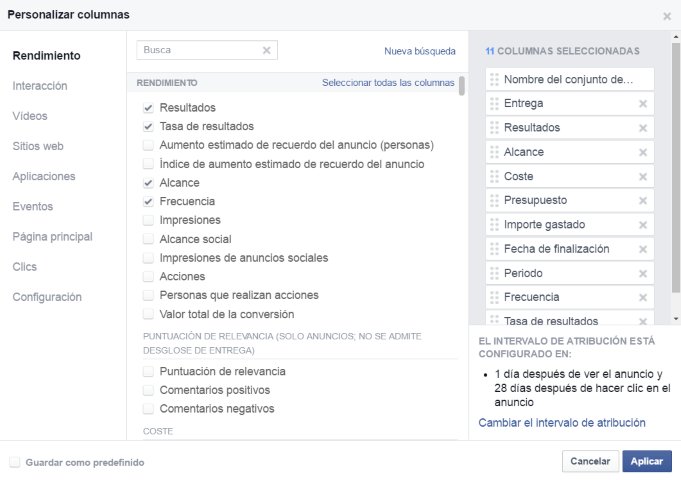
Task: Check Índice de aumento estimado de recuerdo
Action: pyautogui.click(x=149, y=164)
